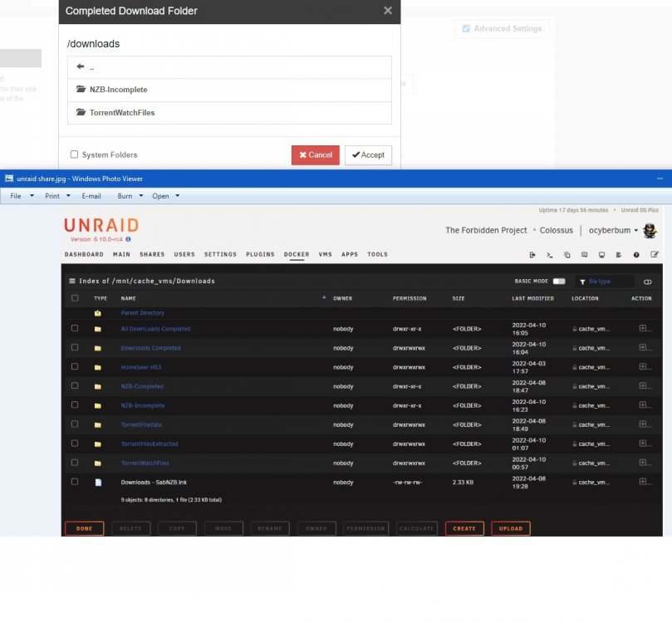Open the Unraid feedback icon
This screenshot has height=623, width=672.
pos(584,254)
